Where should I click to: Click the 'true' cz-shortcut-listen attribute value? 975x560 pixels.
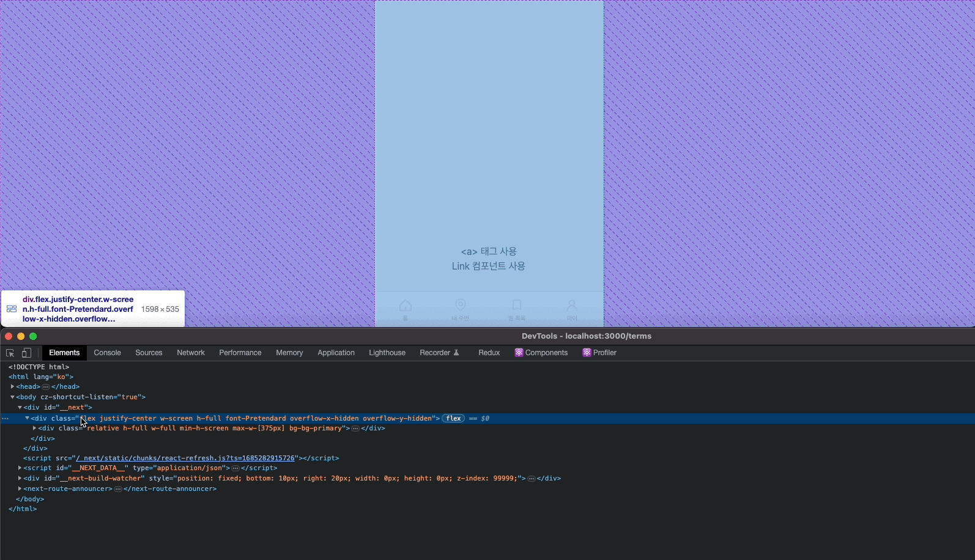click(x=128, y=397)
